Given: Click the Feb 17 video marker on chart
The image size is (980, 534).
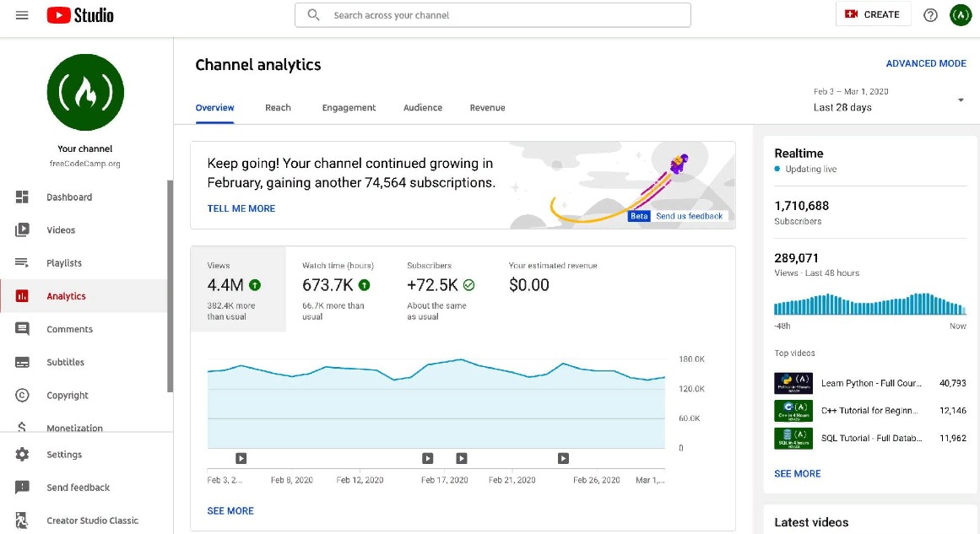Looking at the screenshot, I should coord(428,458).
